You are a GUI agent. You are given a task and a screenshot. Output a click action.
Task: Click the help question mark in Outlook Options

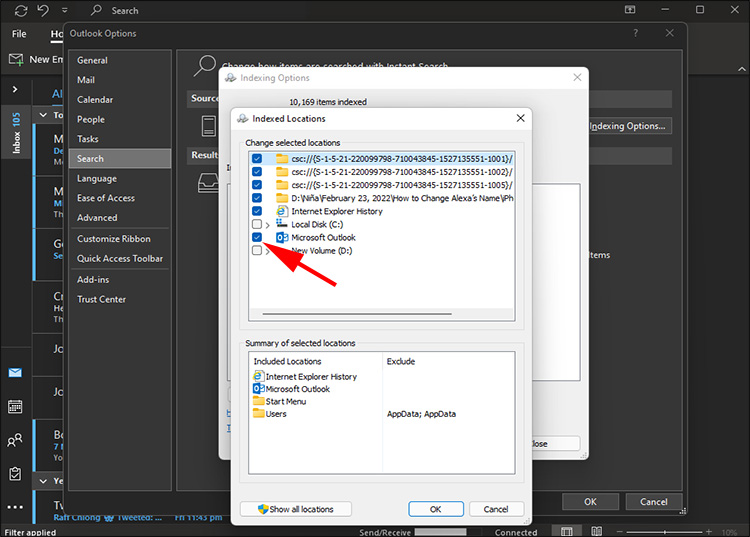tap(635, 33)
